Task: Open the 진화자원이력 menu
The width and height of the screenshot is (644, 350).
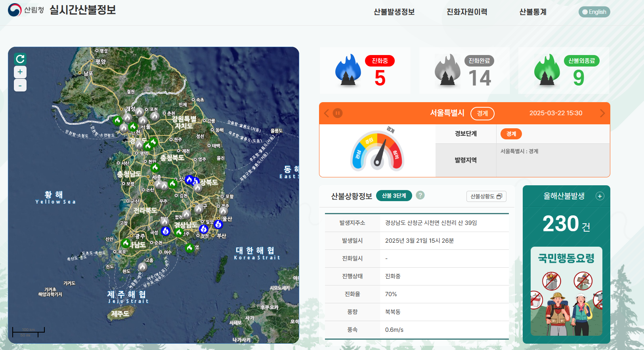Action: pos(467,12)
